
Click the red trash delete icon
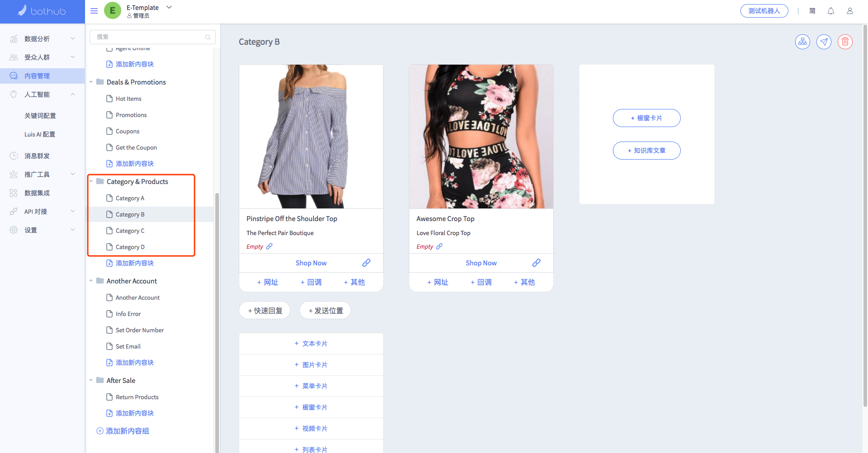[845, 42]
